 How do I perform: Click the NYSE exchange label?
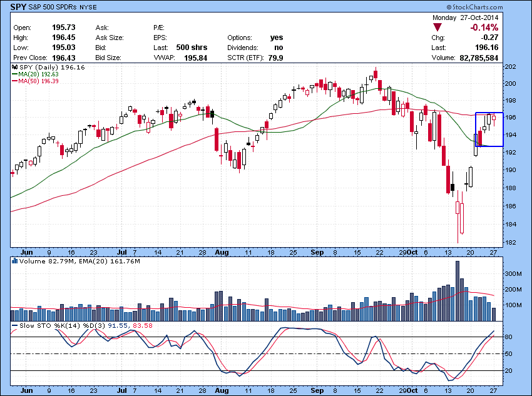[x=88, y=7]
